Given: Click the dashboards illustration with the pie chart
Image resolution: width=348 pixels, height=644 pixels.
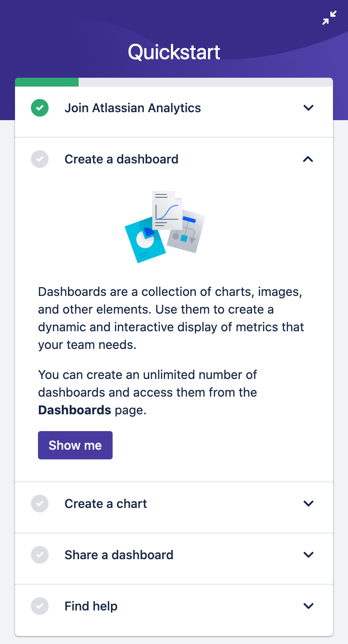Looking at the screenshot, I should pos(165,227).
